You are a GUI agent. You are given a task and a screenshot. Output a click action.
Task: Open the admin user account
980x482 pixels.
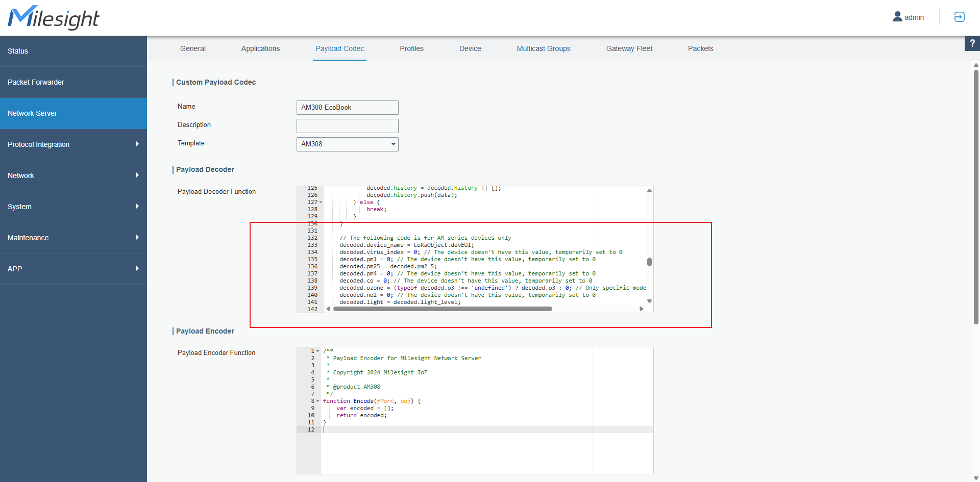pyautogui.click(x=908, y=17)
